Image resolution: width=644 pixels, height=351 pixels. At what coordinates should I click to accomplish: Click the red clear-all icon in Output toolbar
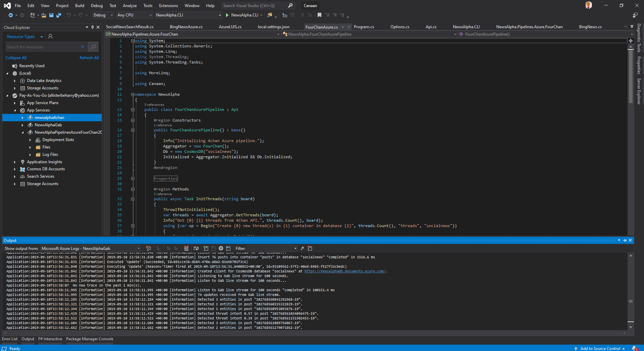(186, 249)
